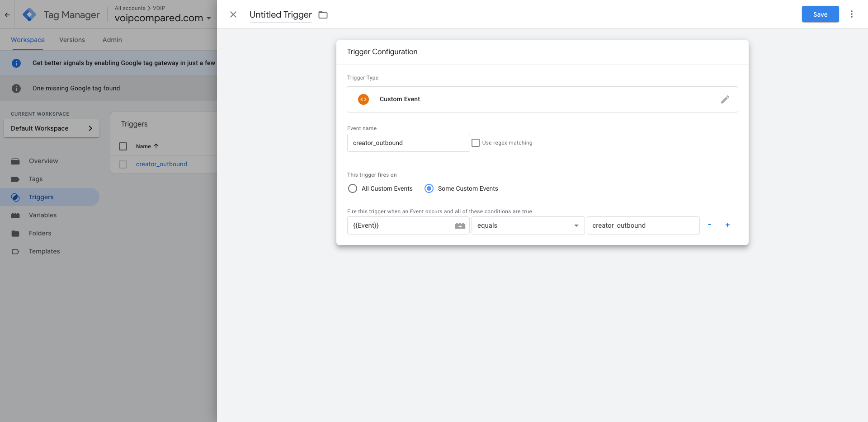Select the All Custom Events radio button
868x422 pixels.
click(x=353, y=188)
